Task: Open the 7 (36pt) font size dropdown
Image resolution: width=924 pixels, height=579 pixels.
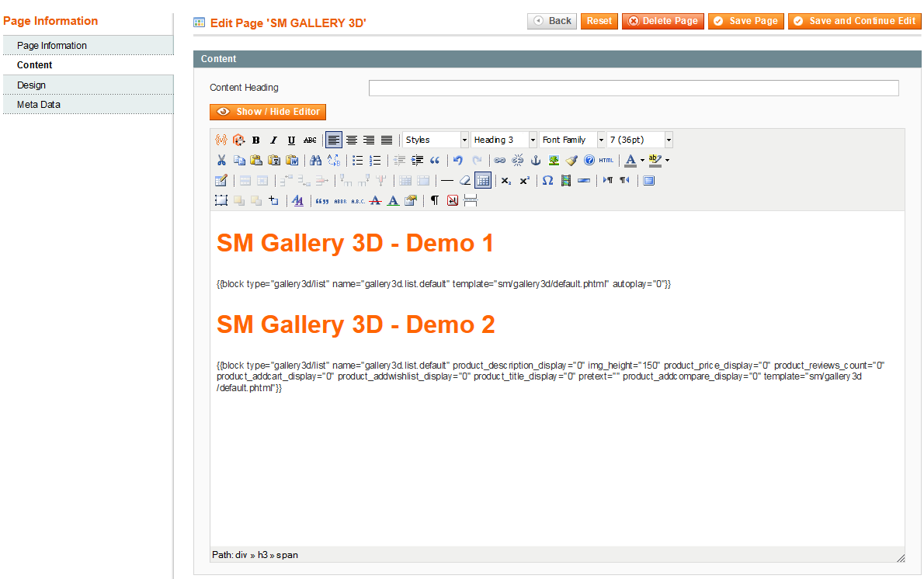Action: (640, 140)
